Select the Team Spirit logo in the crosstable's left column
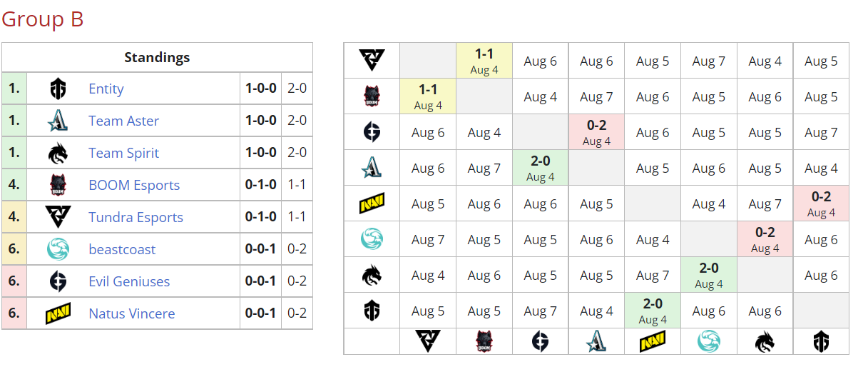Viewport: 868px width, 372px height. click(x=371, y=275)
